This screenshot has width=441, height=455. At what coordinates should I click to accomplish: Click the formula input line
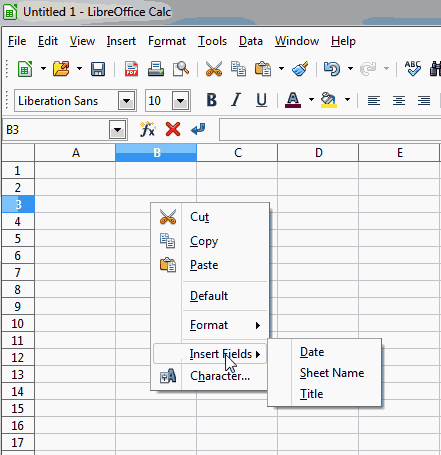click(330, 130)
